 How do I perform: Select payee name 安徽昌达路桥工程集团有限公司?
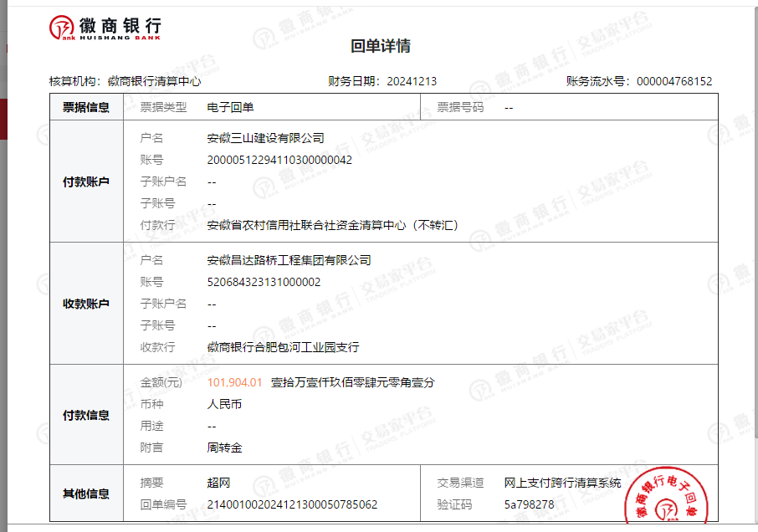click(x=289, y=260)
